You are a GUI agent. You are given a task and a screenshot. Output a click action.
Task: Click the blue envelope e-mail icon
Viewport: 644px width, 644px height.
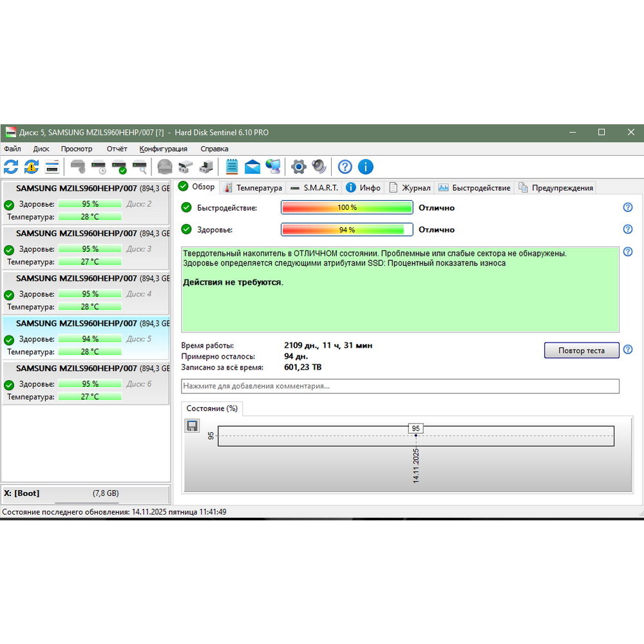click(x=252, y=167)
